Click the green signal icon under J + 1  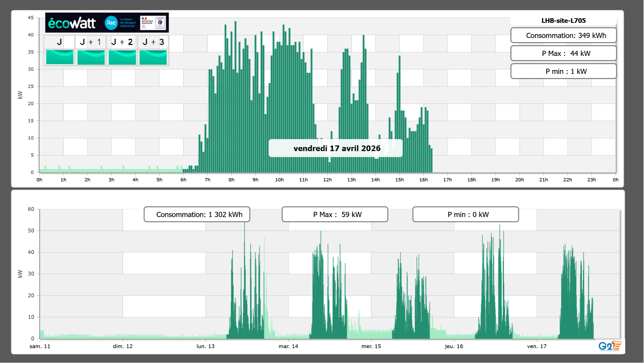[91, 57]
